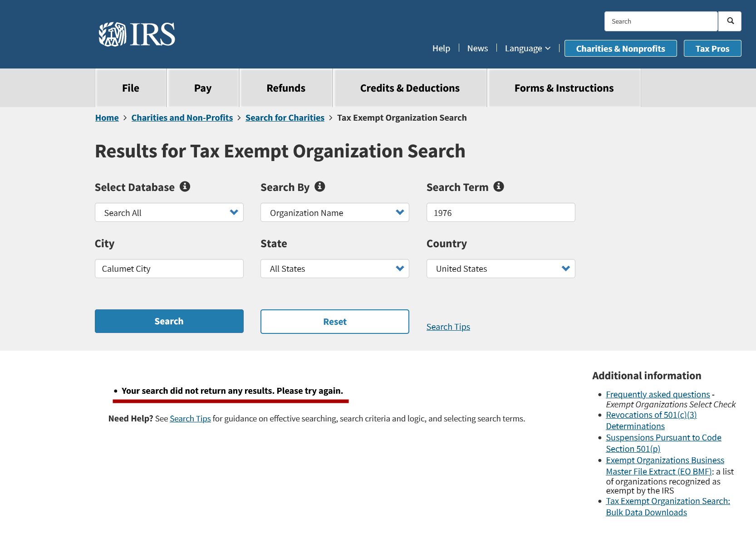
Task: Click the blue Search button
Action: pyautogui.click(x=169, y=321)
